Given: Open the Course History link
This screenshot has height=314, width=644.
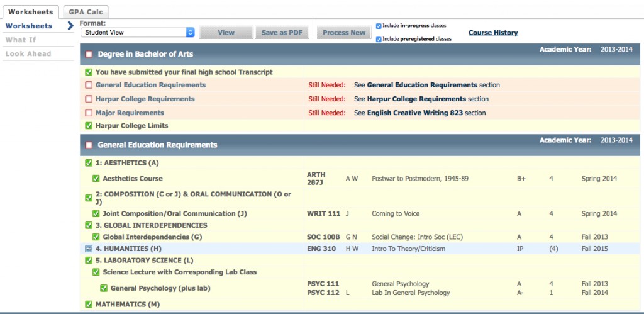Looking at the screenshot, I should click(x=493, y=33).
